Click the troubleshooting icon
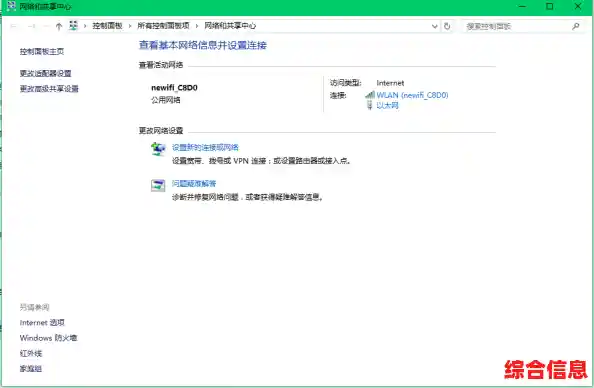 [x=158, y=185]
